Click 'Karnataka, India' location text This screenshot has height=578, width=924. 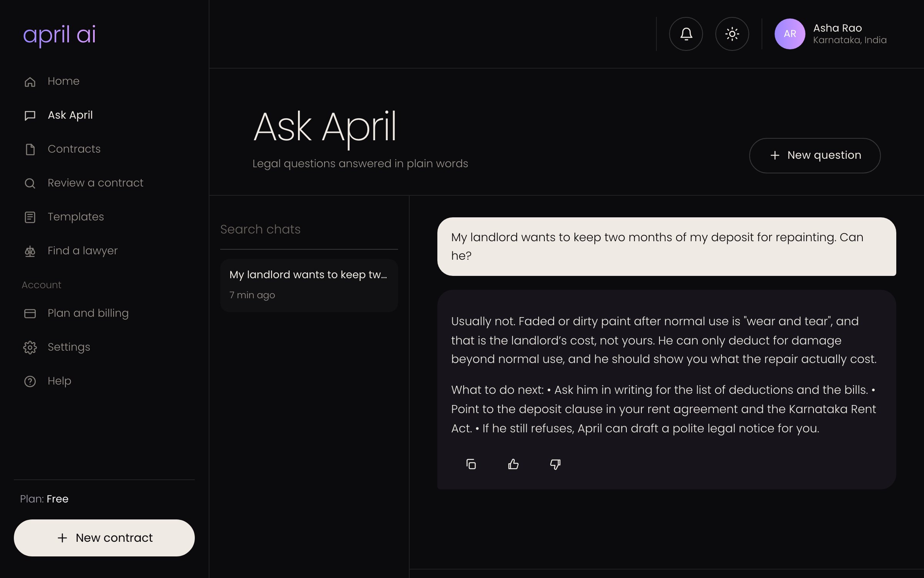click(x=850, y=40)
